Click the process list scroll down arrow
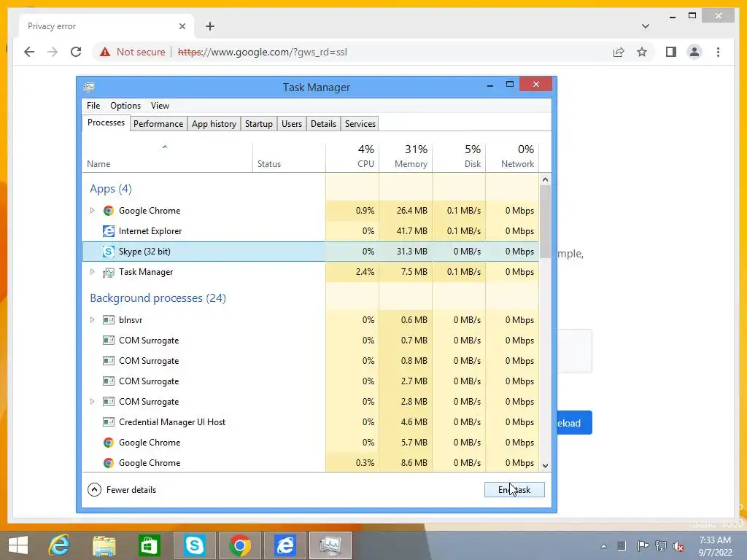747x560 pixels. (546, 466)
